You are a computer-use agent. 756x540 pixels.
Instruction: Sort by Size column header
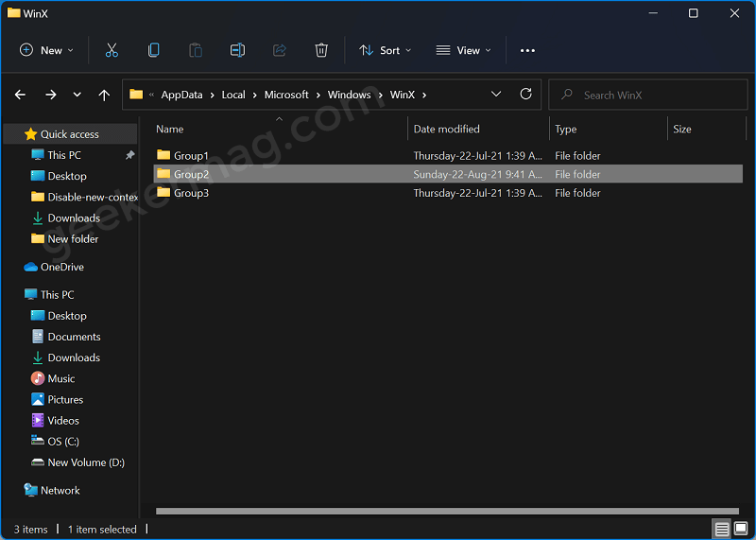click(x=682, y=129)
